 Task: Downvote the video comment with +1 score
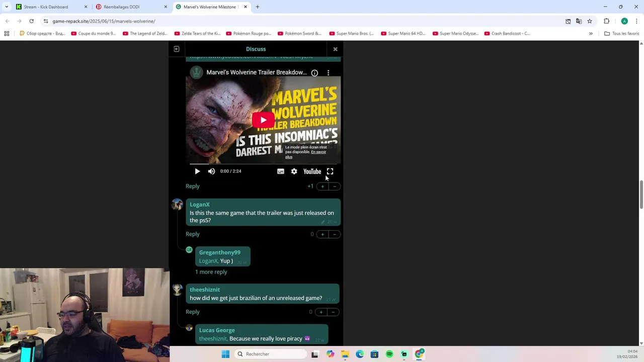pos(335,187)
